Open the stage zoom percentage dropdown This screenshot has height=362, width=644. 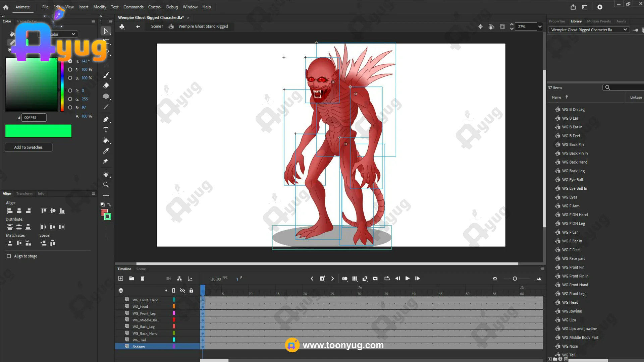(x=540, y=26)
